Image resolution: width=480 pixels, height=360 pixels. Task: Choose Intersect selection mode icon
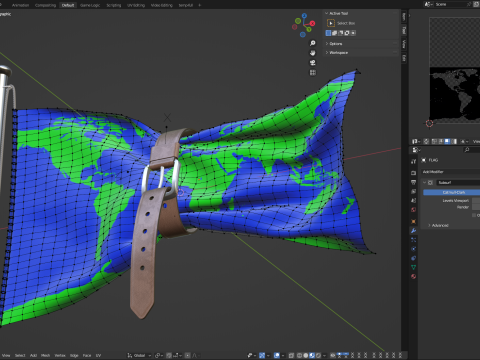click(x=353, y=33)
